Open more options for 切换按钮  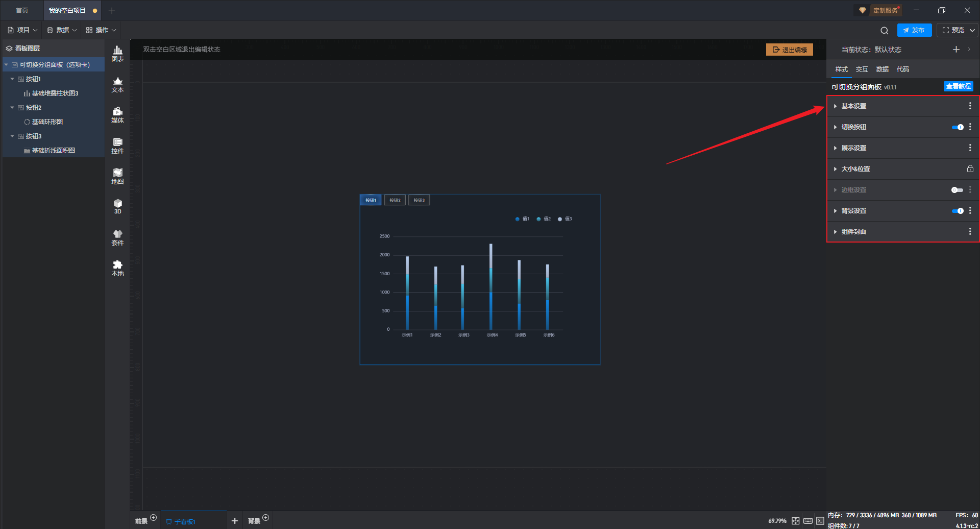tap(970, 127)
